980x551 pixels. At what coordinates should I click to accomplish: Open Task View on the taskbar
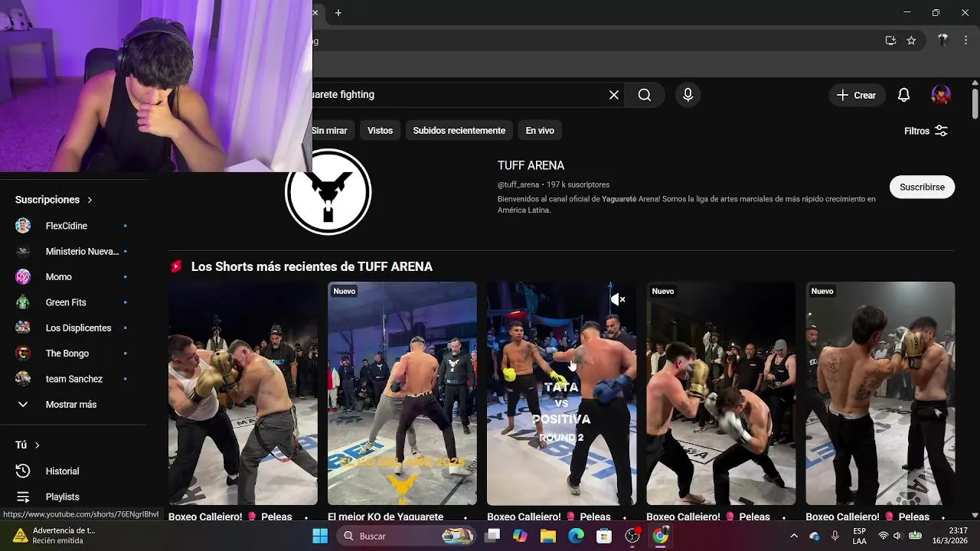pos(492,536)
